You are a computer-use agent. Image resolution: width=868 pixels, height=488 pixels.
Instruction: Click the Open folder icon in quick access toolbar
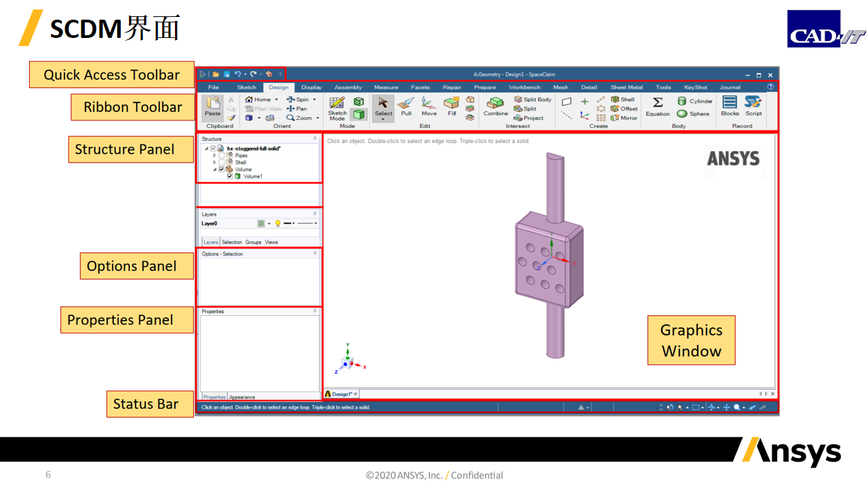pos(216,74)
